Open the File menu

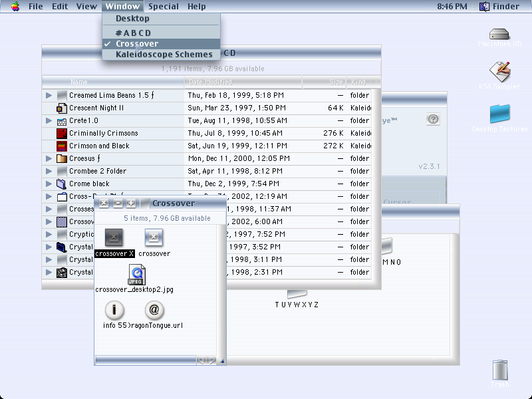(36, 7)
